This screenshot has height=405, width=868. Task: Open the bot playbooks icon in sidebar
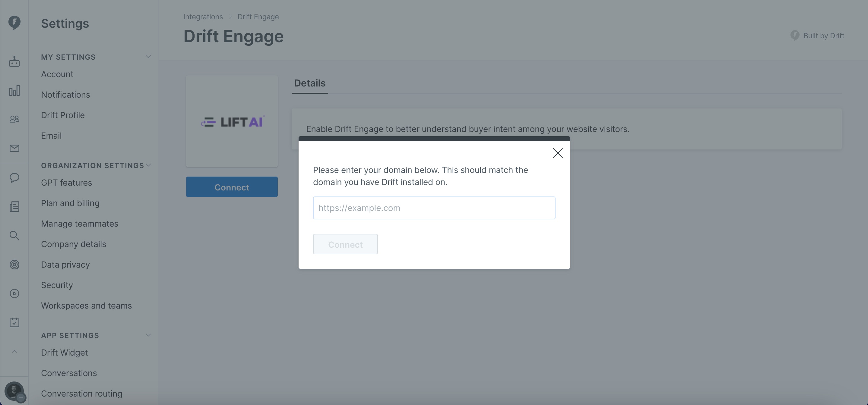[14, 61]
